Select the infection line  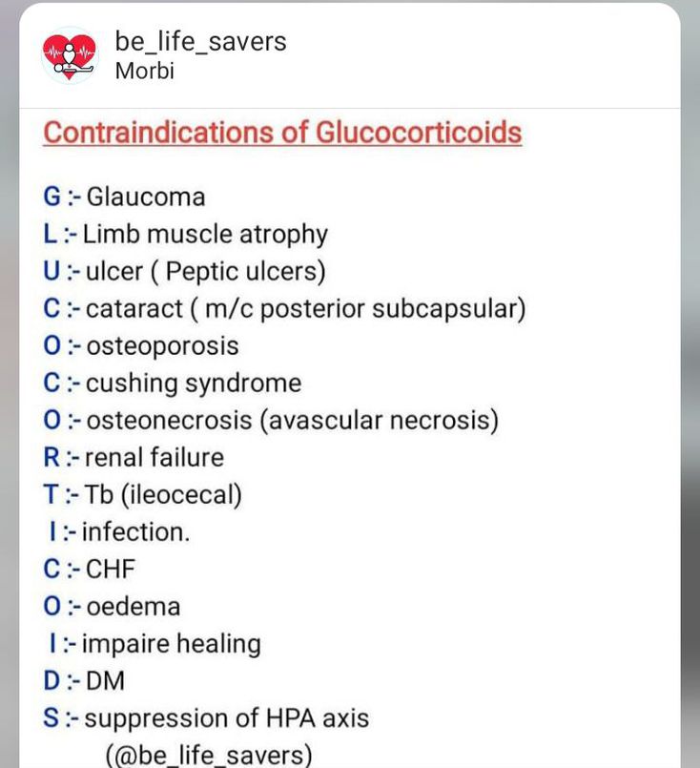tap(118, 531)
